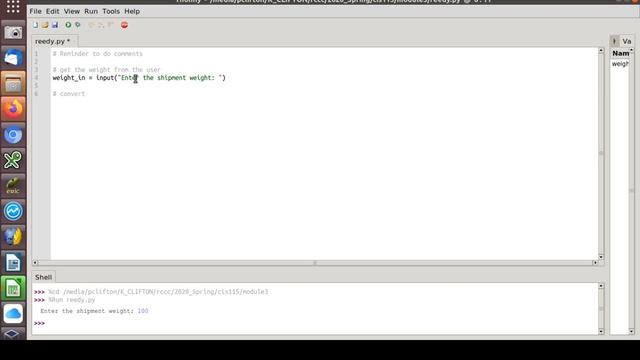Screen dimensions: 640x360
Task: Save the file using floppy icon
Action: 55,25
